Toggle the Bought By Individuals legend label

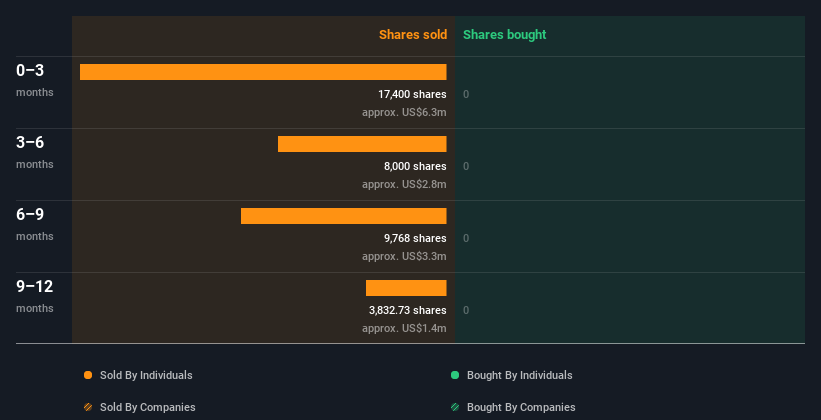point(519,375)
